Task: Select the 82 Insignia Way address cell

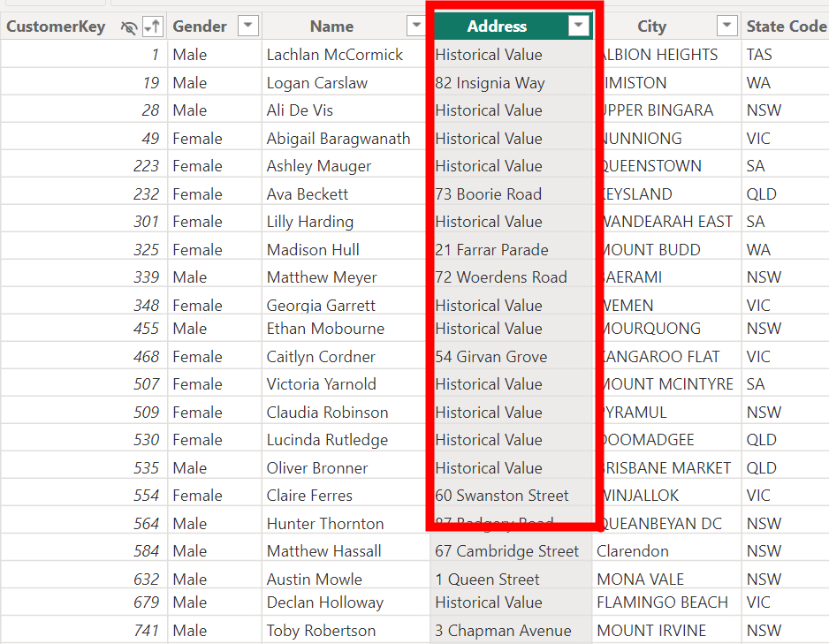Action: 490,83
